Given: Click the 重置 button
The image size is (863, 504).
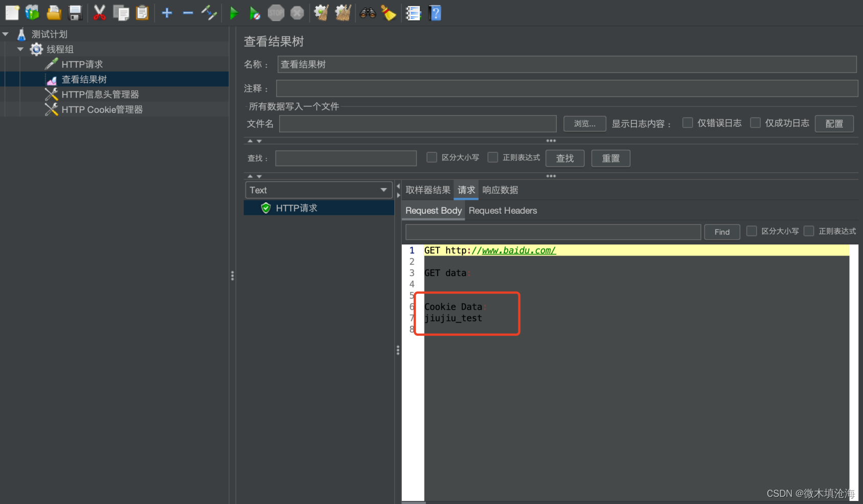Looking at the screenshot, I should coord(611,158).
